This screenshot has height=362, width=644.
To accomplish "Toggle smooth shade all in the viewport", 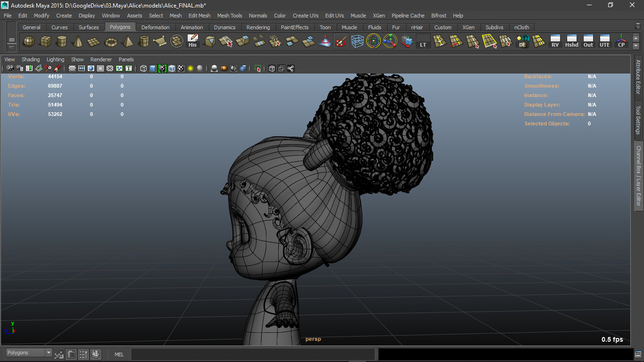I will pyautogui.click(x=153, y=68).
